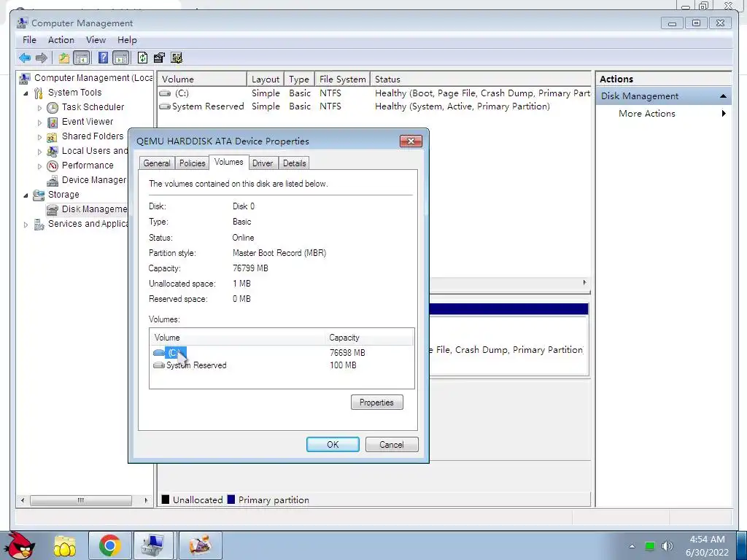This screenshot has width=747, height=560.
Task: Expand Event Viewer tree node
Action: point(39,122)
